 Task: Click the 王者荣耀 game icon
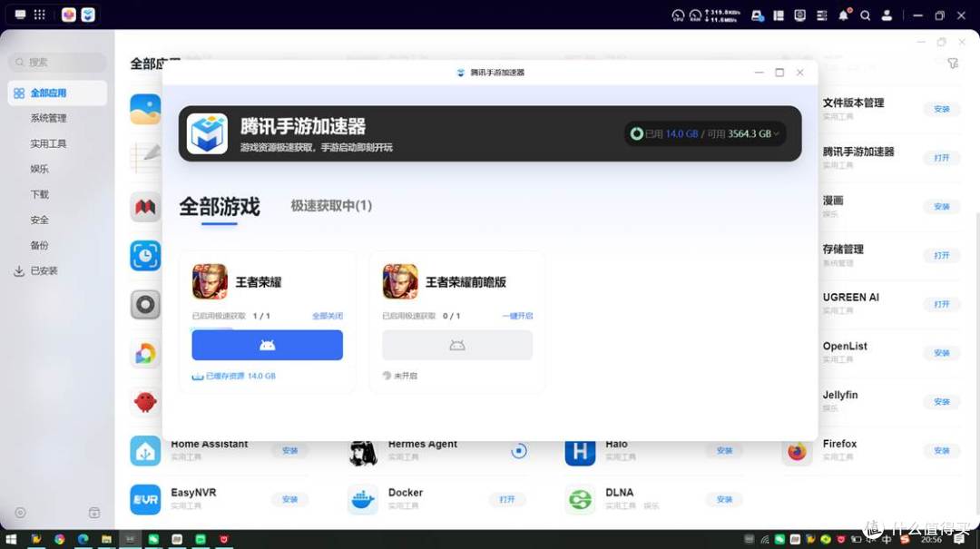pyautogui.click(x=210, y=281)
